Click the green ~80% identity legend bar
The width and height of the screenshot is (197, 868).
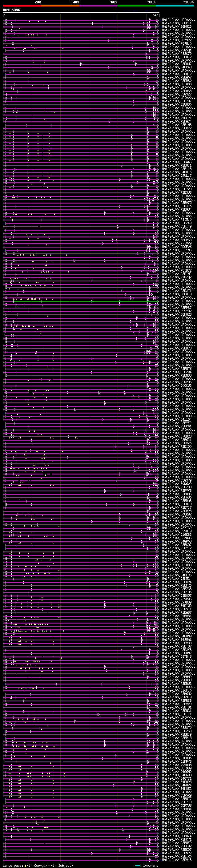click(137, 6)
